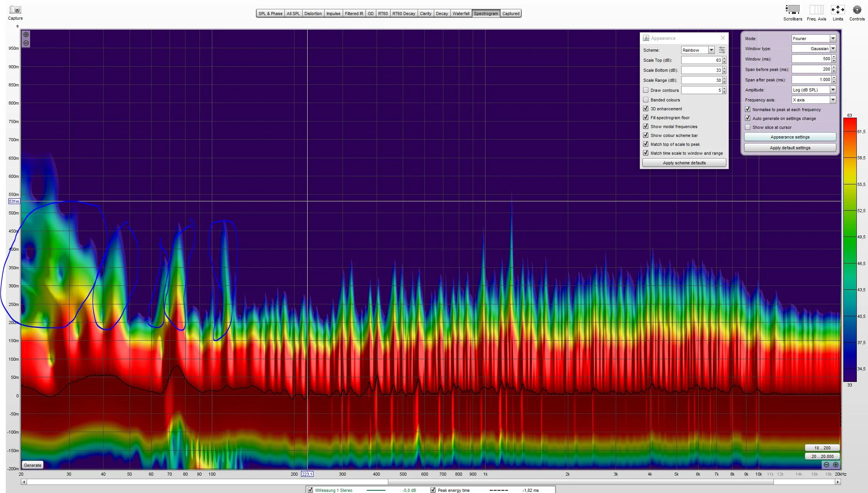Open Amplitude Log (dB SPL) dropdown
The height and width of the screenshot is (493, 868).
point(813,90)
